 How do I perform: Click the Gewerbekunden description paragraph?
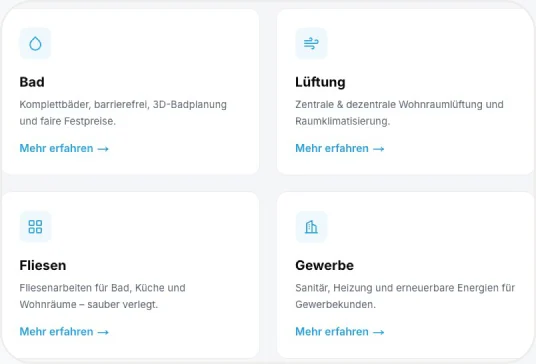405,296
